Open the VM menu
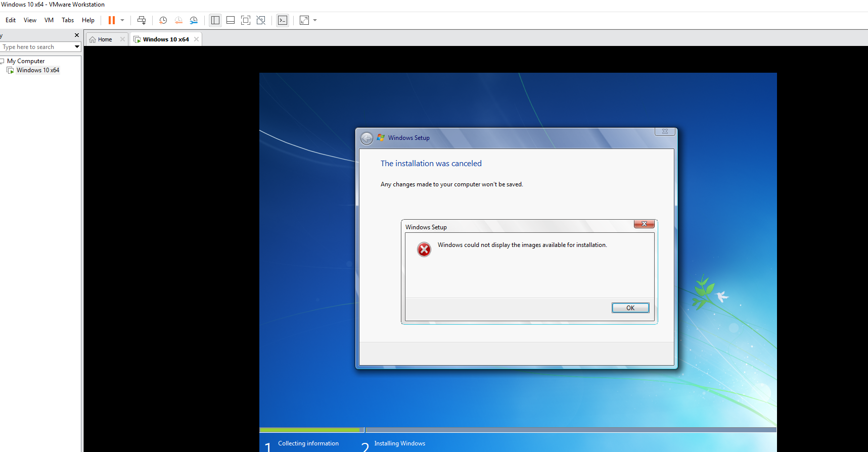 click(49, 20)
